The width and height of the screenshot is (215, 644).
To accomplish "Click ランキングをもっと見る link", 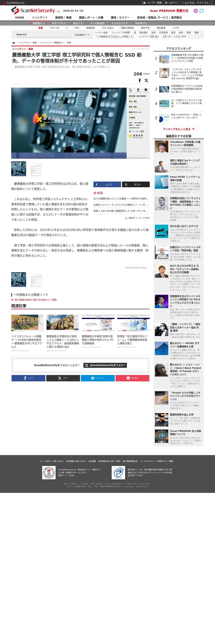I will point(178,129).
